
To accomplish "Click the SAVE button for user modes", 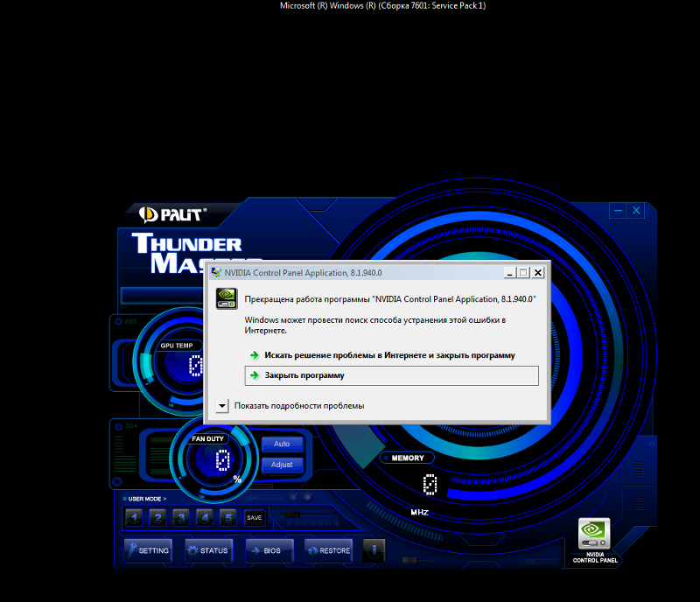I will 255,518.
